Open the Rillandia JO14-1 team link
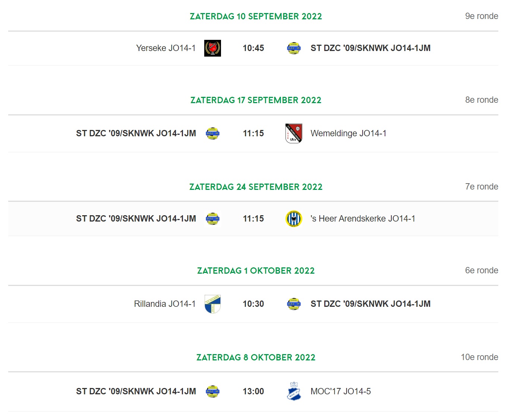Image resolution: width=505 pixels, height=420 pixels. [165, 304]
